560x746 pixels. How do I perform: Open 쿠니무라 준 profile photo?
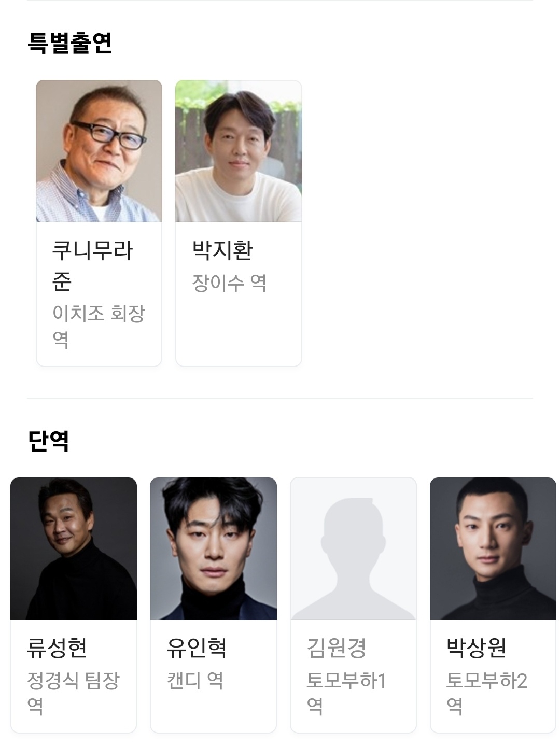(99, 151)
